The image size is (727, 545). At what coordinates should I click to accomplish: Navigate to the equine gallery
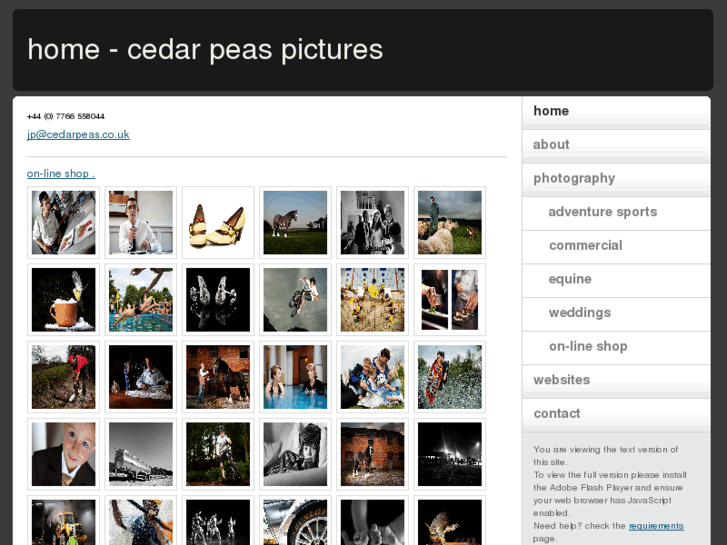[x=570, y=279]
